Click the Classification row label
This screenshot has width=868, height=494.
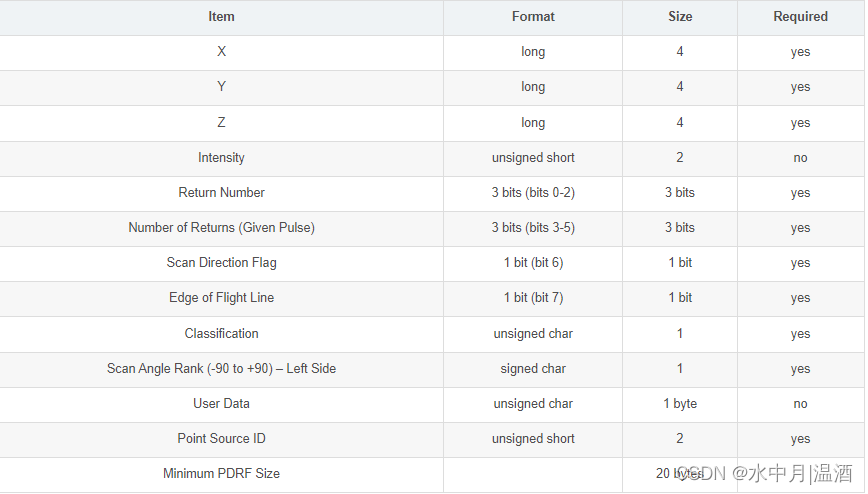[221, 333]
